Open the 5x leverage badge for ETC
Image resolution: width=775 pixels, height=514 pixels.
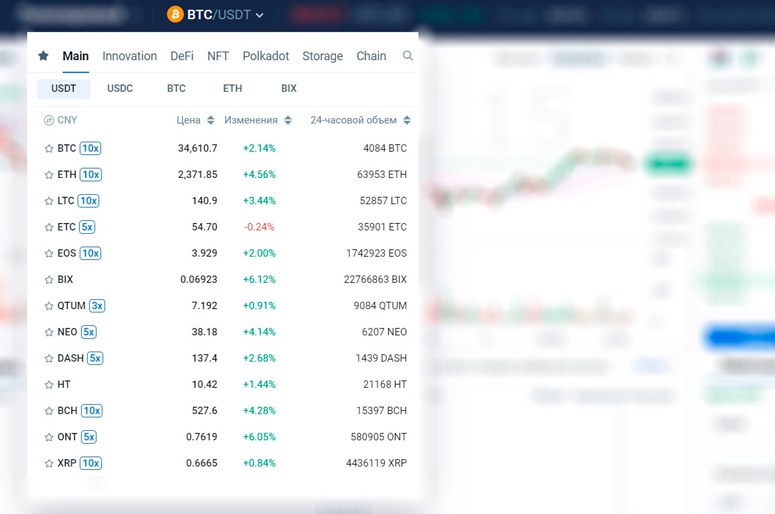(87, 227)
